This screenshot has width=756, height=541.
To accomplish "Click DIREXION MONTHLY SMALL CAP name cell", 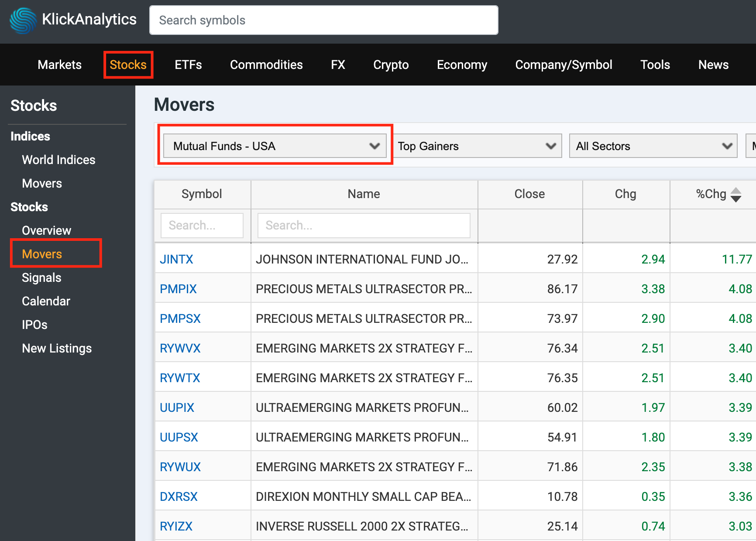I will tap(364, 496).
